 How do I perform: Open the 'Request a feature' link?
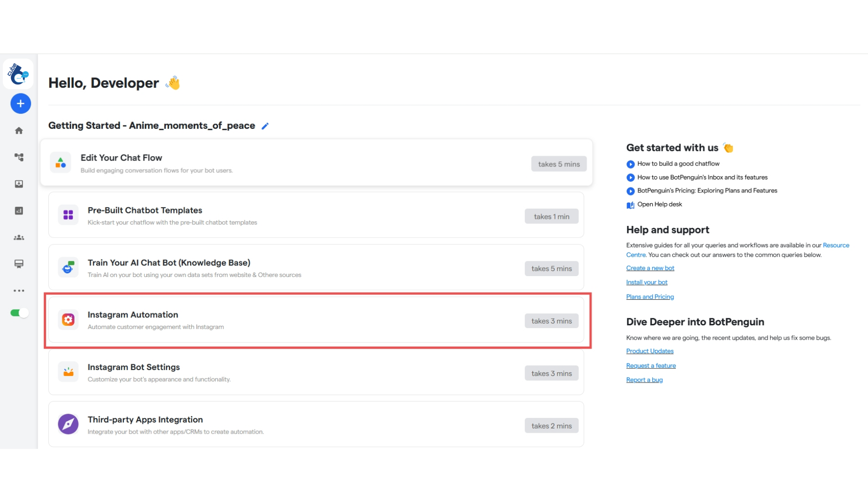tap(651, 365)
